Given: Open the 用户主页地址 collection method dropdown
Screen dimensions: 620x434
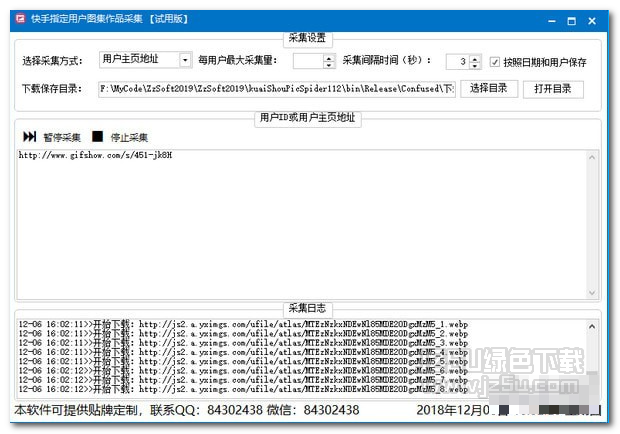Looking at the screenshot, I should [x=185, y=60].
